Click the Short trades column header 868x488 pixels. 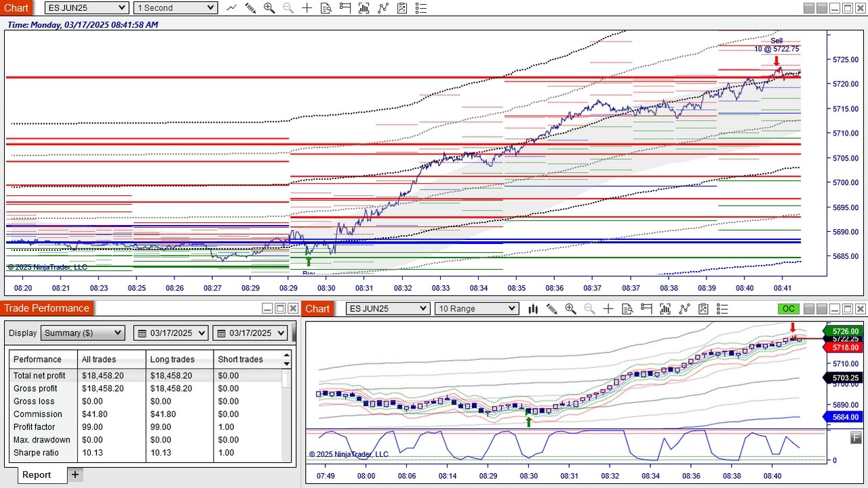(248, 359)
